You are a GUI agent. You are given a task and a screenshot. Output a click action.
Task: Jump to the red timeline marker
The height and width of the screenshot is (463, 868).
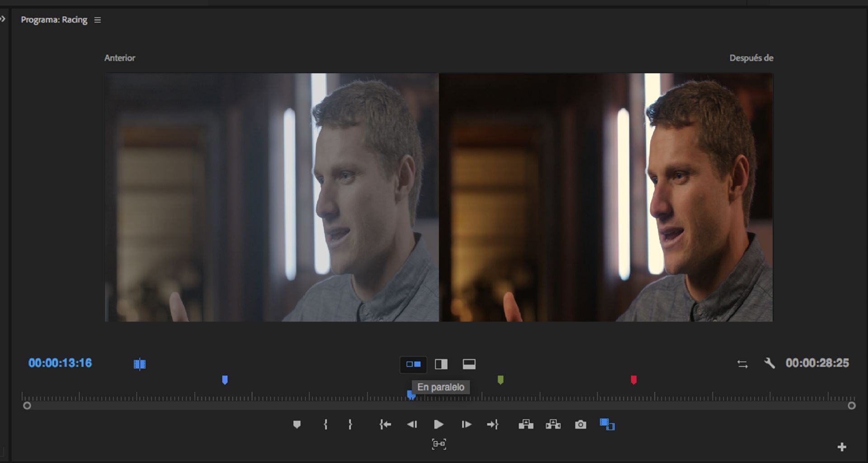634,380
